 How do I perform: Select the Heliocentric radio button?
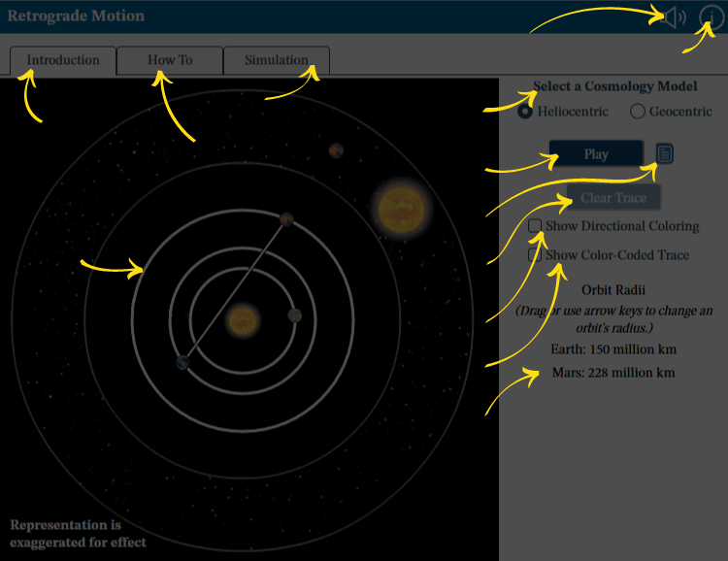(x=525, y=112)
